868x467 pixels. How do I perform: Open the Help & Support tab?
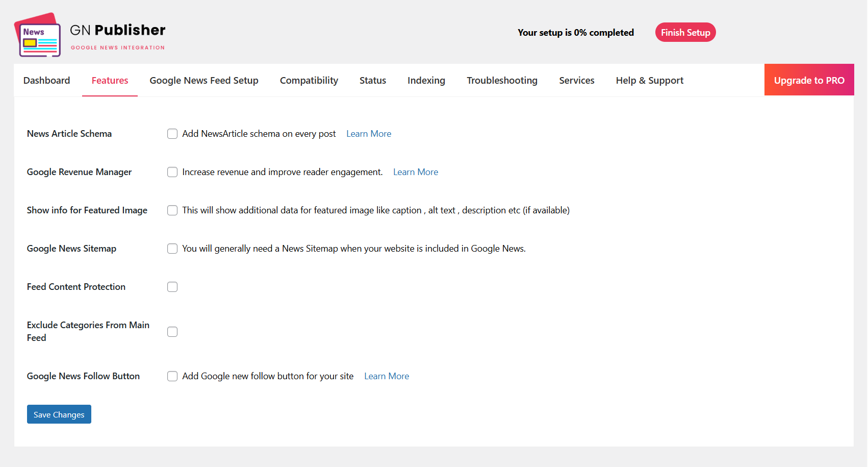coord(650,81)
